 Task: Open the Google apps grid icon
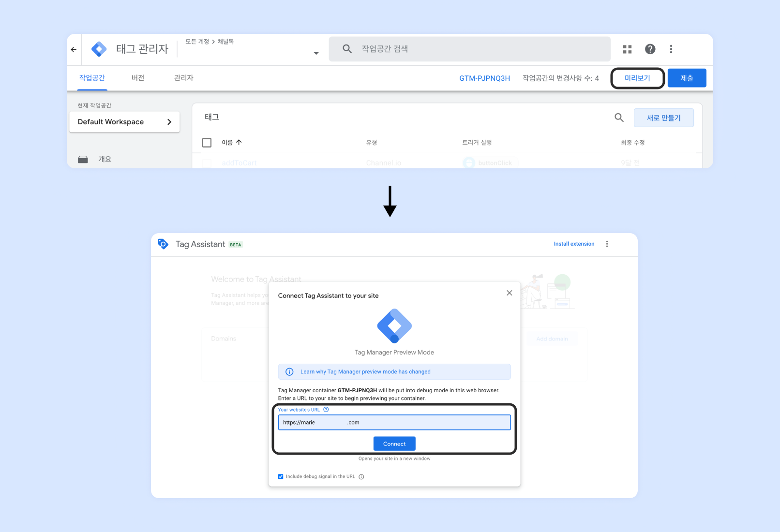627,49
